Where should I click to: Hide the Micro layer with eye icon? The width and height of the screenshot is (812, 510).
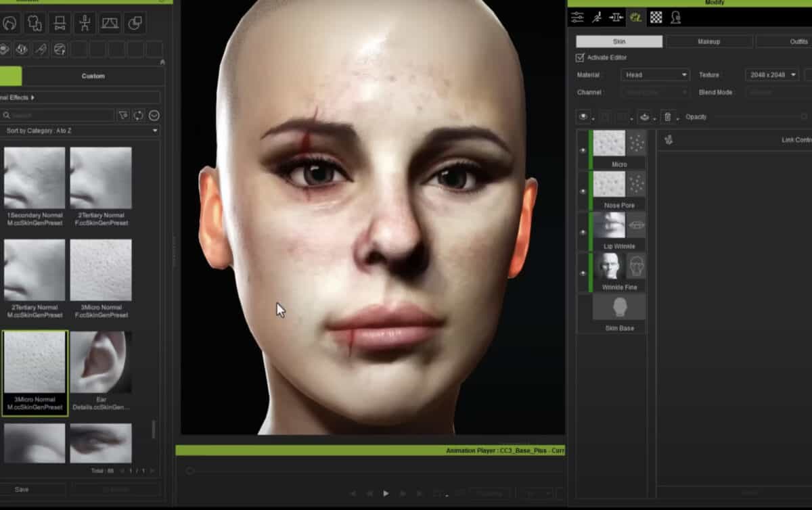583,149
